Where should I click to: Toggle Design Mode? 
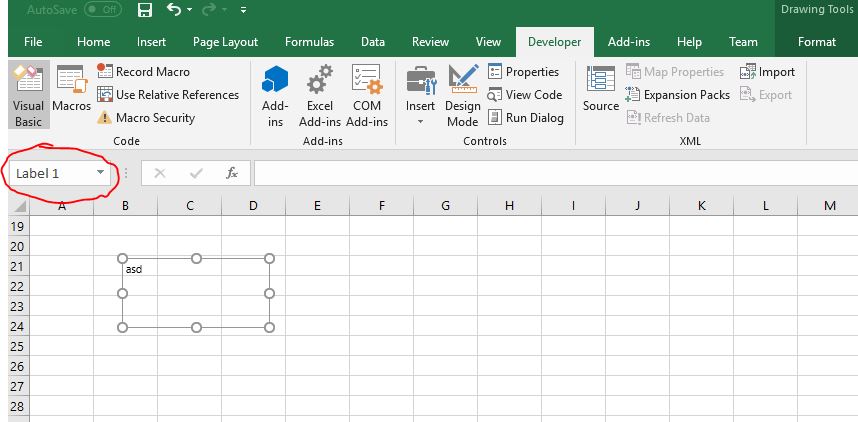click(x=463, y=95)
